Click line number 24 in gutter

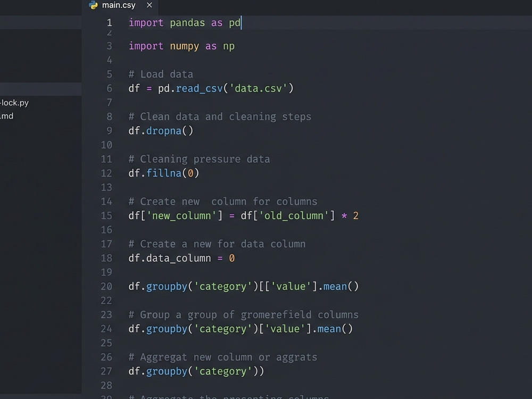point(106,329)
